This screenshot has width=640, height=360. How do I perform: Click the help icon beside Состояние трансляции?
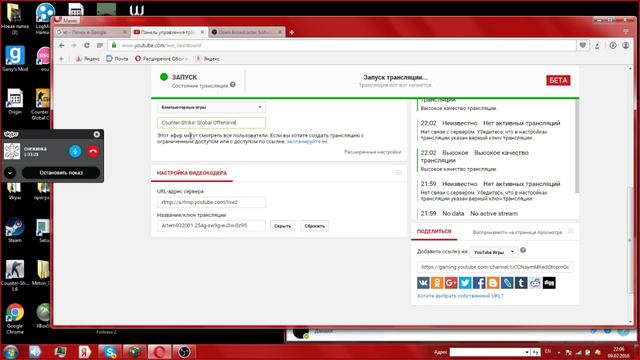coord(233,84)
